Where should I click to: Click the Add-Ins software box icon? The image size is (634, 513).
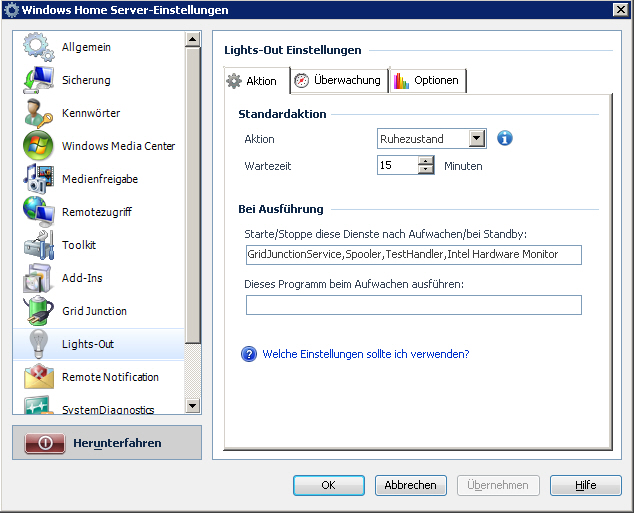click(x=38, y=278)
